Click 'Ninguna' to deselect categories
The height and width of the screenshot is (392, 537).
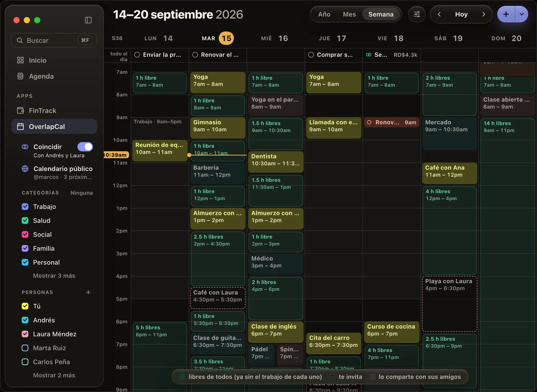click(x=81, y=193)
